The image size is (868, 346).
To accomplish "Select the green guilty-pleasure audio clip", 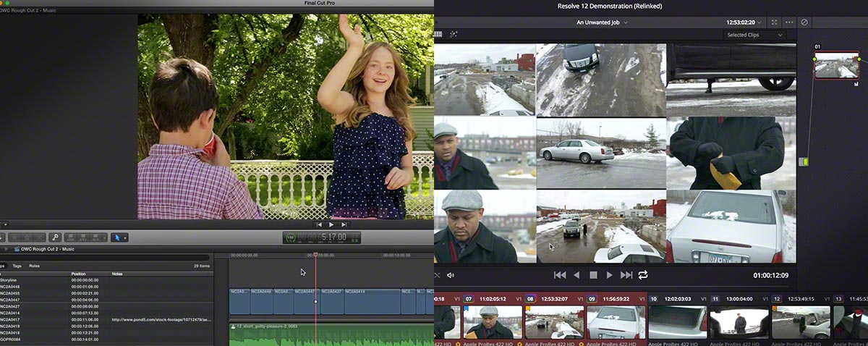I will [331, 334].
